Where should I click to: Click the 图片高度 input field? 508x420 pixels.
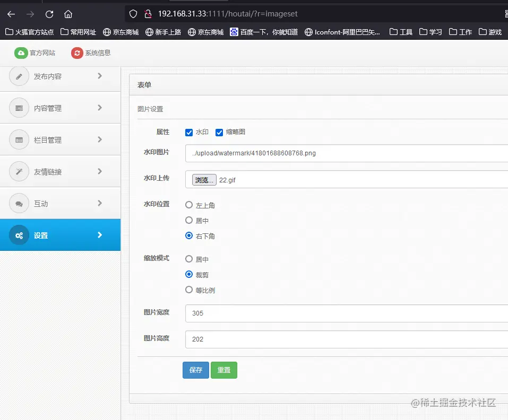click(347, 339)
